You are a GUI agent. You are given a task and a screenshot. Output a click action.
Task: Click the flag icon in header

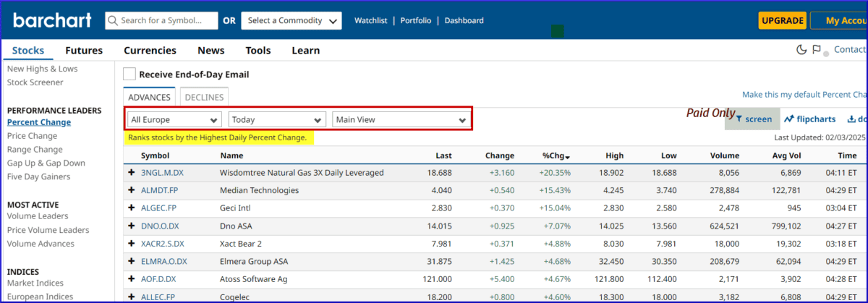[817, 50]
